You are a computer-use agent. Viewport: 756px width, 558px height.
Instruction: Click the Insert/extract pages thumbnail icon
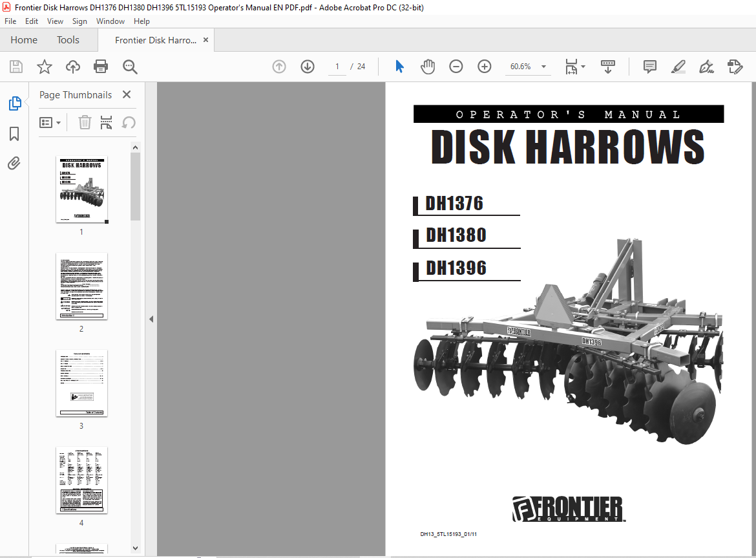106,122
